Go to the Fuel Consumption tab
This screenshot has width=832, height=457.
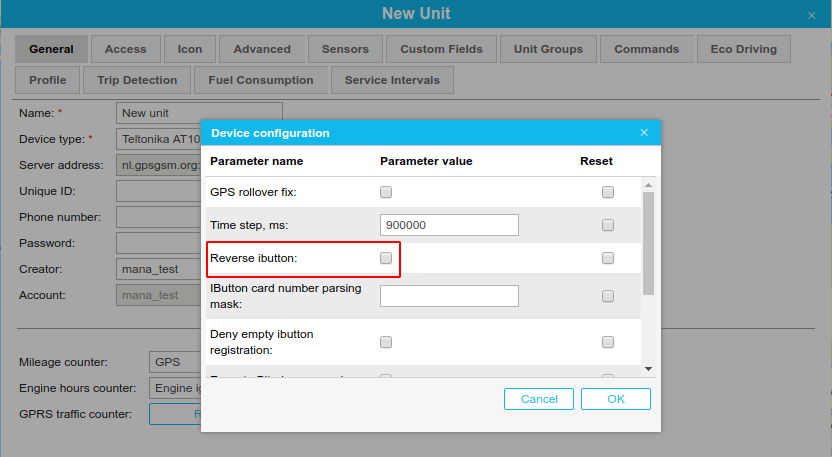click(260, 80)
